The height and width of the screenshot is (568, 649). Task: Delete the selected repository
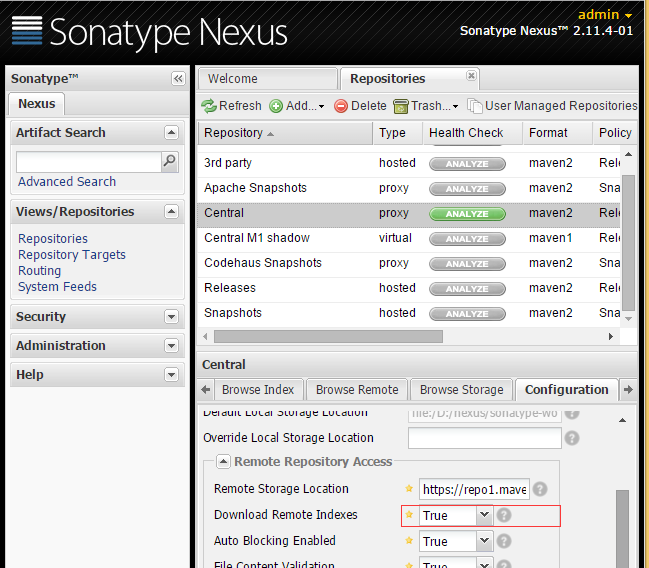coord(360,106)
